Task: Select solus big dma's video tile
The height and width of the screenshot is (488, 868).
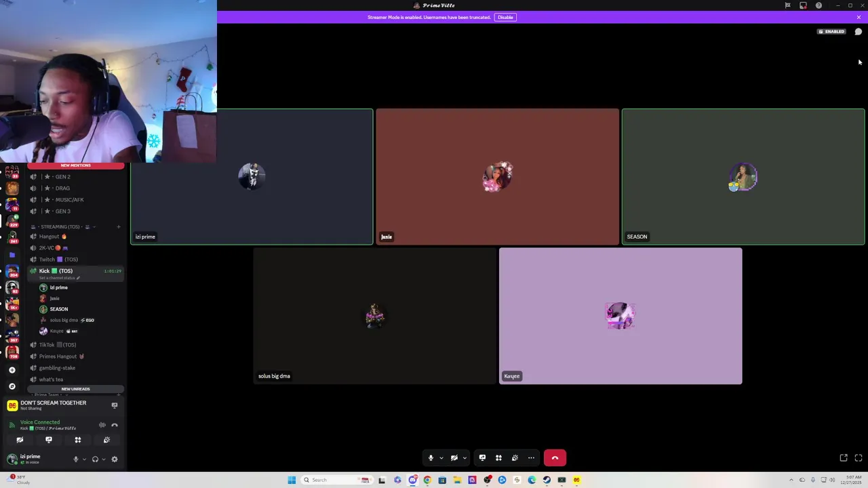Action: click(x=375, y=316)
